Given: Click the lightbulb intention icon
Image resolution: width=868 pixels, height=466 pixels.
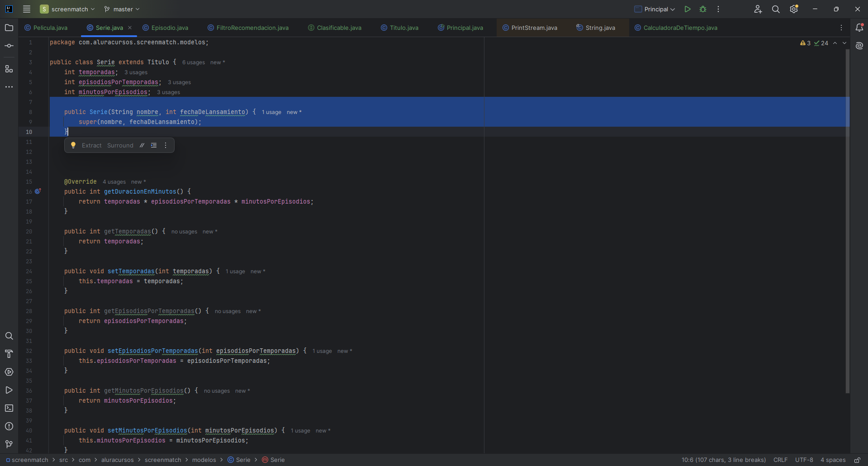Looking at the screenshot, I should [x=73, y=145].
